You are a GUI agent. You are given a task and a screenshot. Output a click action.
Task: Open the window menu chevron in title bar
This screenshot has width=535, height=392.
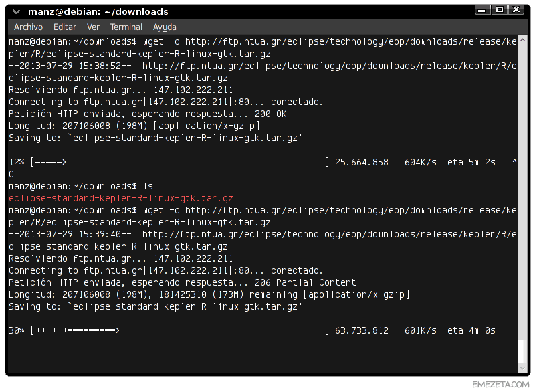(16, 12)
